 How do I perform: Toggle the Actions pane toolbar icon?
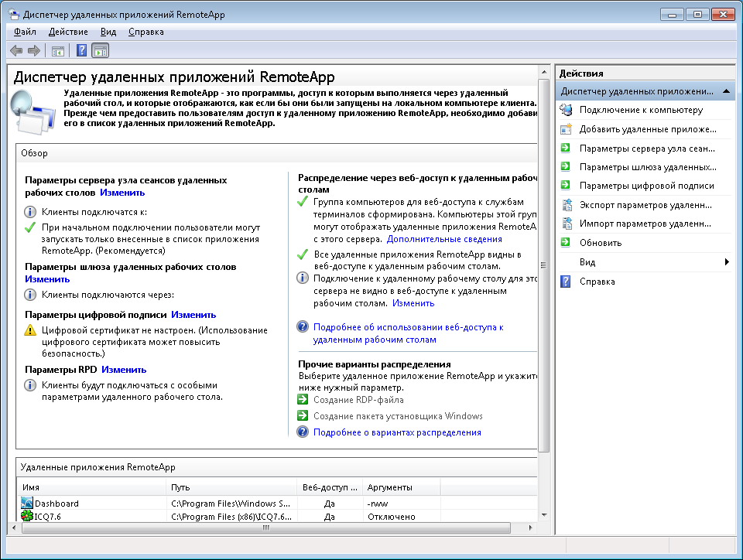pos(101,50)
